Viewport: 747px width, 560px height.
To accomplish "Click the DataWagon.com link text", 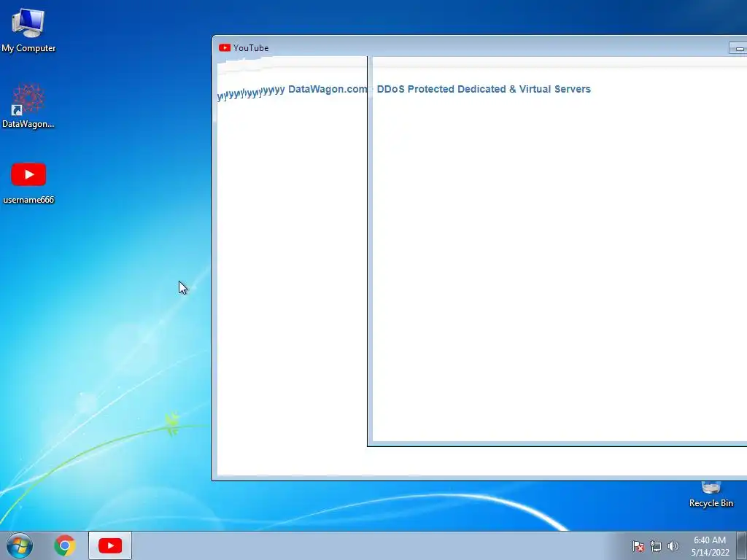I will (328, 89).
